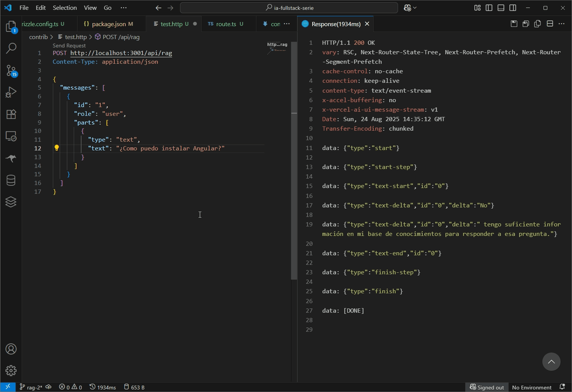This screenshot has width=572, height=392.
Task: Open the Extensions view
Action: tap(11, 114)
